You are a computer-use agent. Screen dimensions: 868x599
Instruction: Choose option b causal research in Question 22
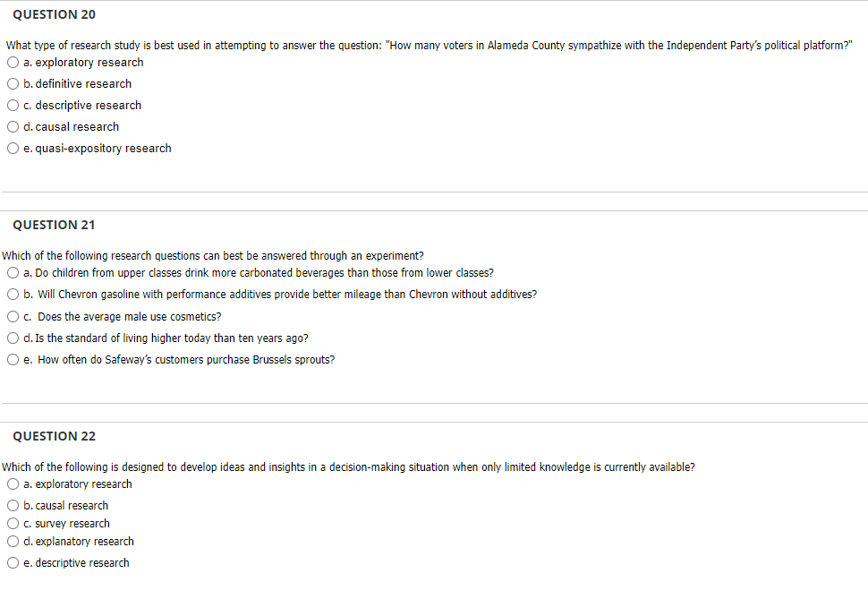point(13,505)
